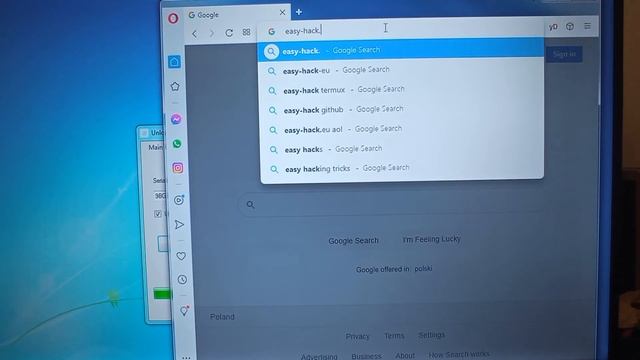Click the Sign in button
This screenshot has width=640, height=360.
564,54
